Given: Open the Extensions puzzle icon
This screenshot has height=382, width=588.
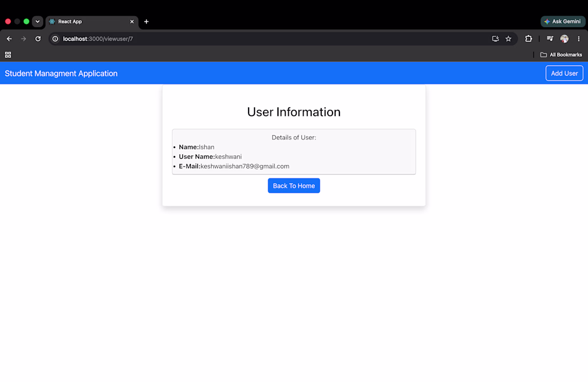Looking at the screenshot, I should tap(528, 38).
